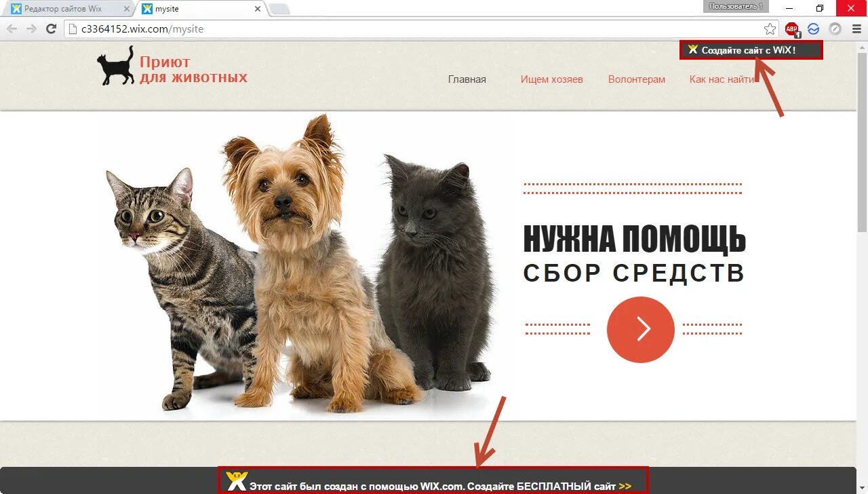Viewport: 868px width, 494px height.
Task: Open the Chrome hamburger menu
Action: point(856,29)
